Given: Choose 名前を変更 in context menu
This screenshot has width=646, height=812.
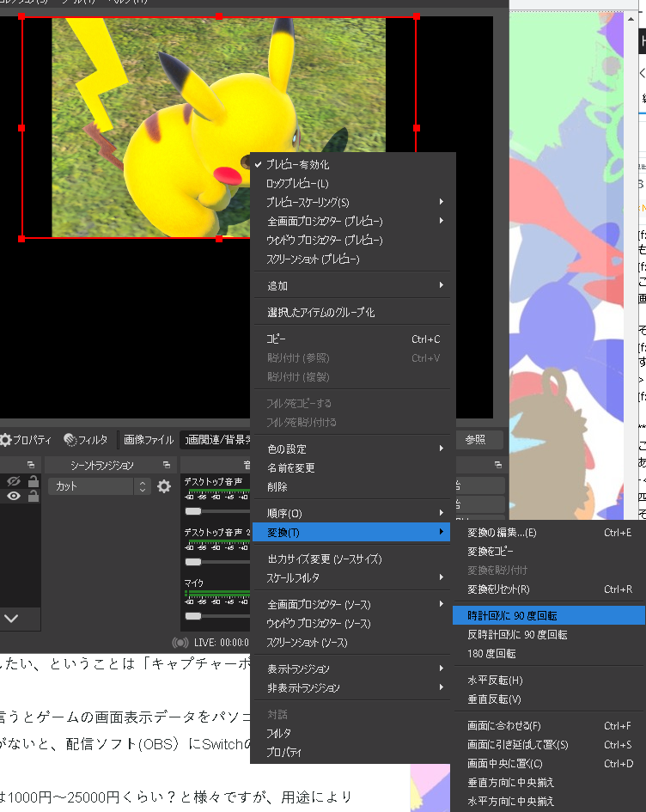Looking at the screenshot, I should (x=351, y=467).
